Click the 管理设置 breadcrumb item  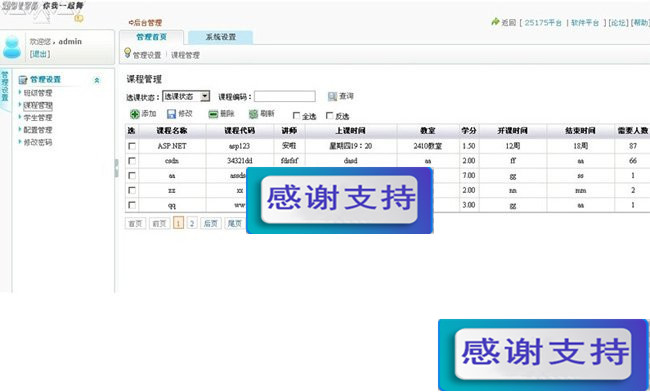[147, 55]
